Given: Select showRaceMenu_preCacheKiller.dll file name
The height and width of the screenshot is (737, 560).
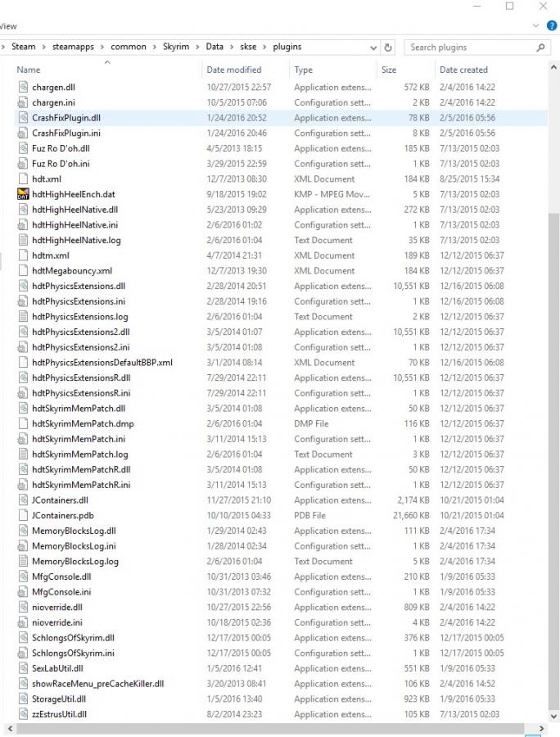Looking at the screenshot, I should pyautogui.click(x=97, y=684).
